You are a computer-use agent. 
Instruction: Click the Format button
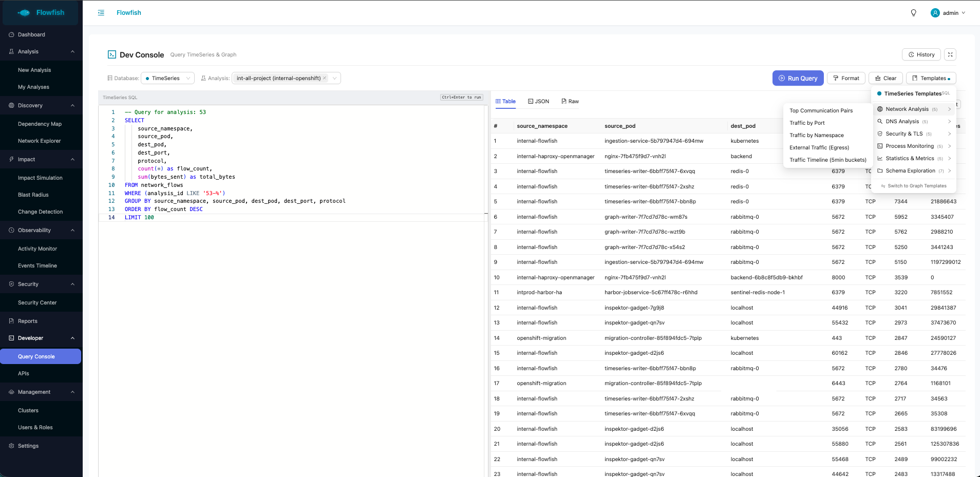pos(846,79)
